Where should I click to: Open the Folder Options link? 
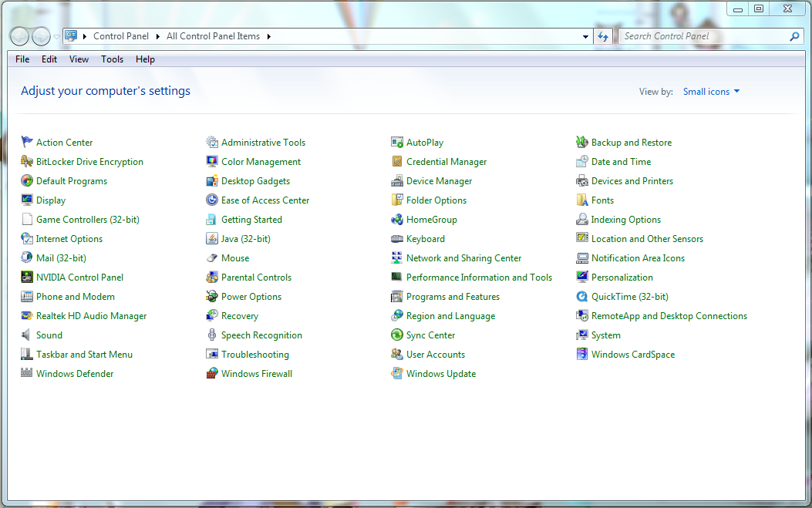point(436,200)
